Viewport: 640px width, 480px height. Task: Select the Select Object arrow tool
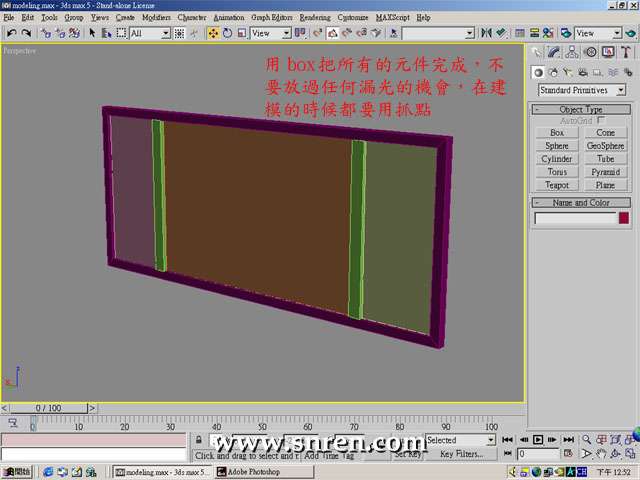click(92, 33)
